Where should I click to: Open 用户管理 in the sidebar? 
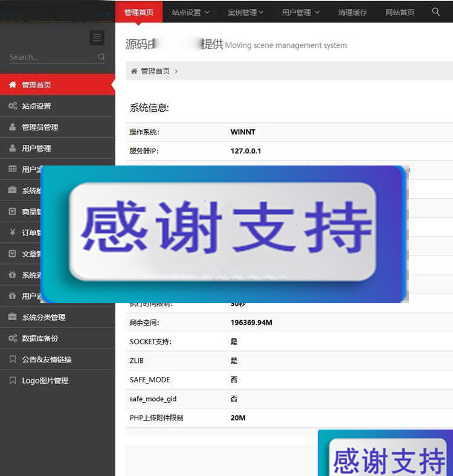(36, 149)
